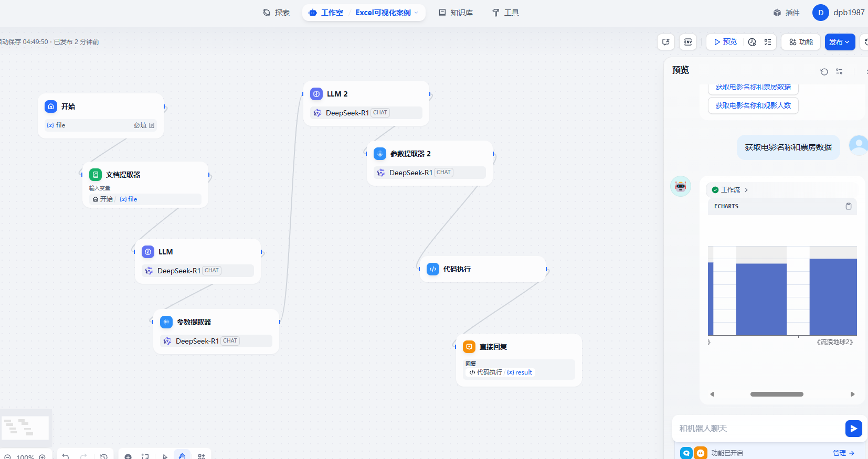This screenshot has height=459, width=868.
Task: Enable hand pan mode
Action: click(182, 456)
